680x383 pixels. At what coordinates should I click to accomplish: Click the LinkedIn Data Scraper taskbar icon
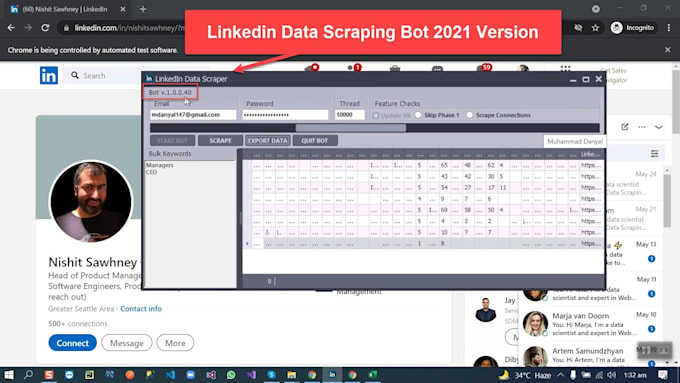click(x=332, y=375)
